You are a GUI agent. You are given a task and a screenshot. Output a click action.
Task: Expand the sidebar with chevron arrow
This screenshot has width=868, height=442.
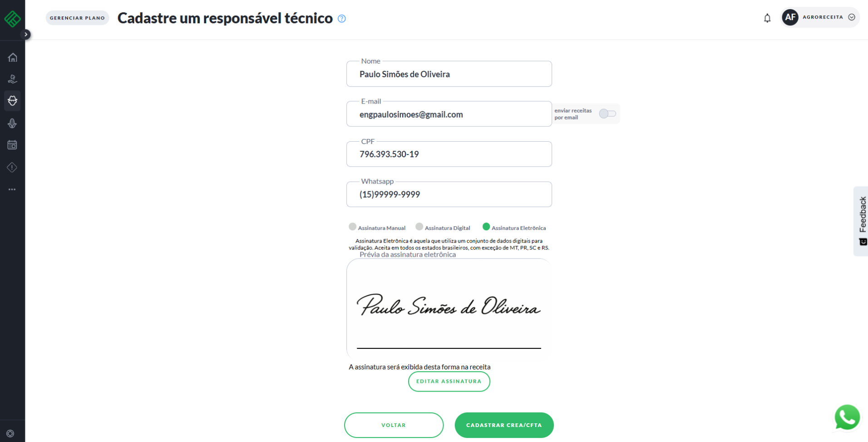(26, 34)
